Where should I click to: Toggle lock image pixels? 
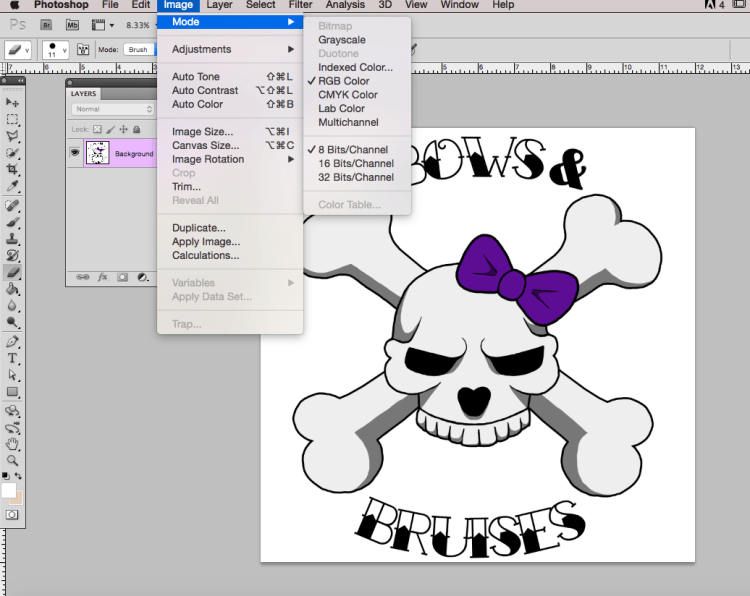[110, 129]
